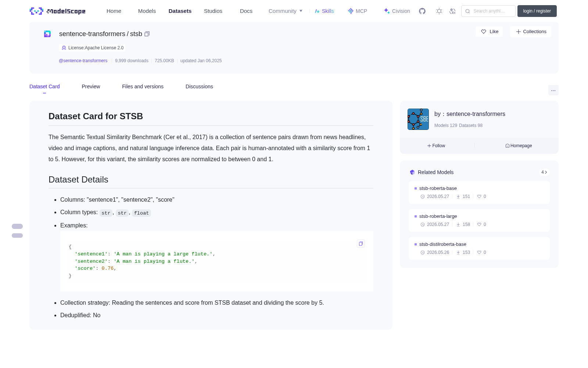Click the login / register button
Image resolution: width=588 pixels, height=368 pixels.
tap(537, 11)
